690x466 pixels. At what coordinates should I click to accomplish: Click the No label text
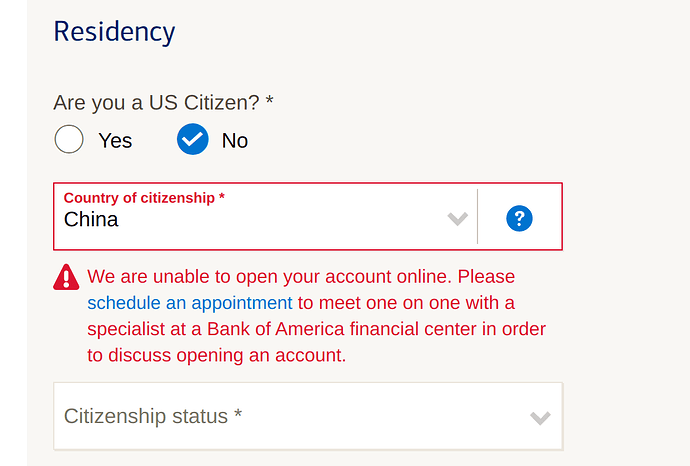point(235,141)
